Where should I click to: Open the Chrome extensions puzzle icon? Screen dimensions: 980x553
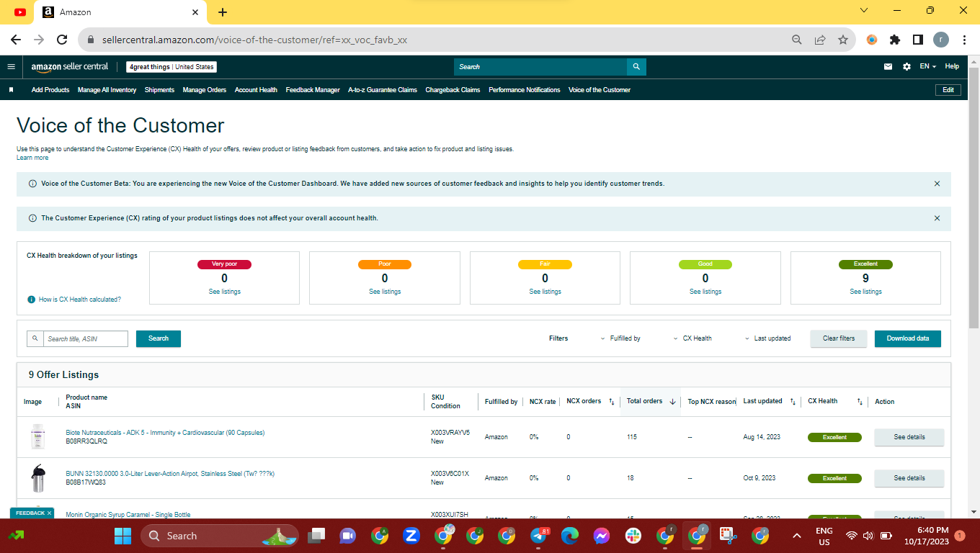895,40
